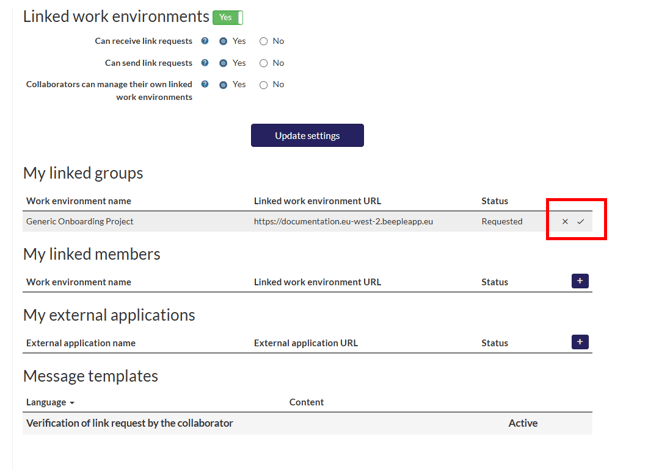The image size is (670, 470).
Task: Click the Update settings button
Action: click(307, 136)
